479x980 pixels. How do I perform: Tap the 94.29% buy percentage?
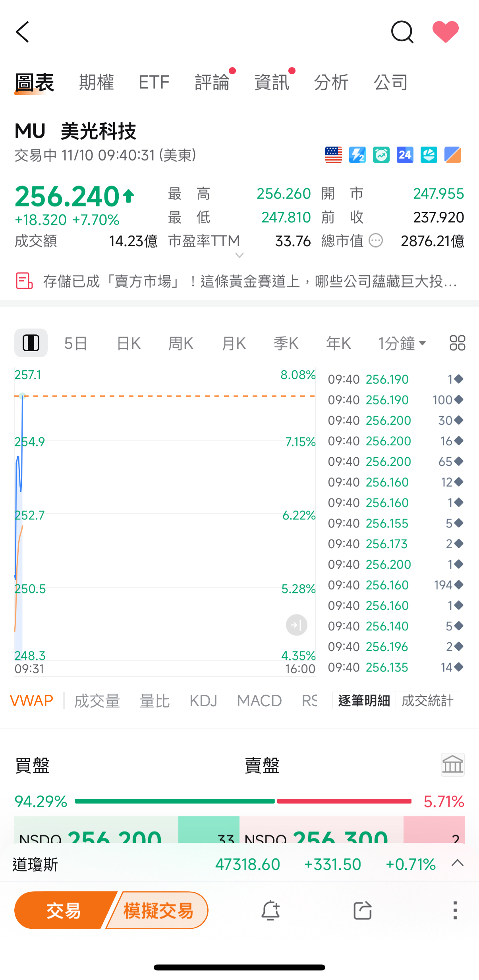point(41,801)
